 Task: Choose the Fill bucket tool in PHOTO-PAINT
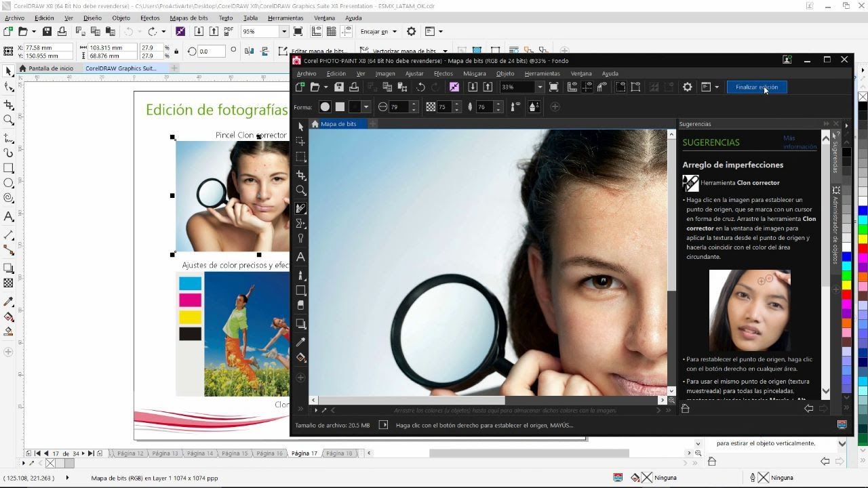(301, 358)
